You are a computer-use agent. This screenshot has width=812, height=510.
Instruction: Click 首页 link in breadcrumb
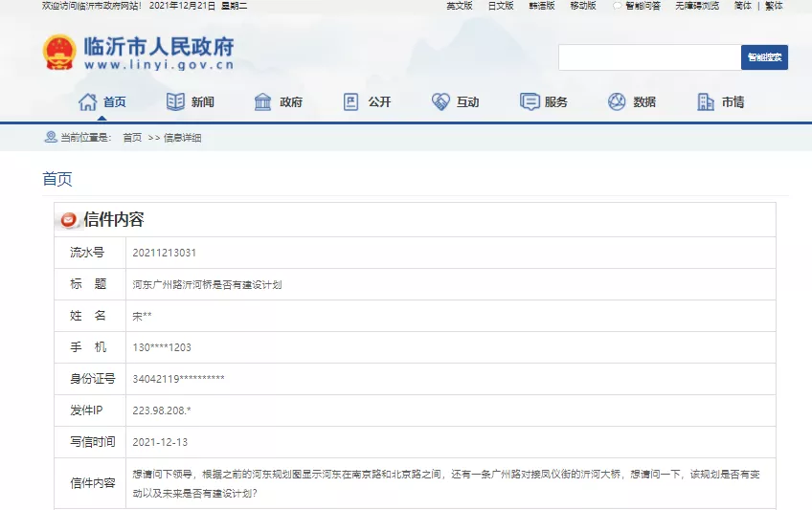point(132,138)
